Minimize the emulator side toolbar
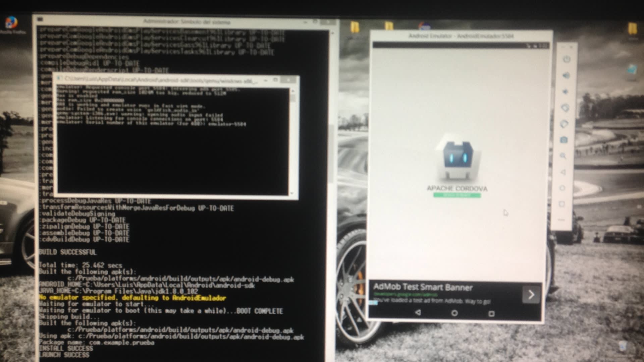 (563, 47)
